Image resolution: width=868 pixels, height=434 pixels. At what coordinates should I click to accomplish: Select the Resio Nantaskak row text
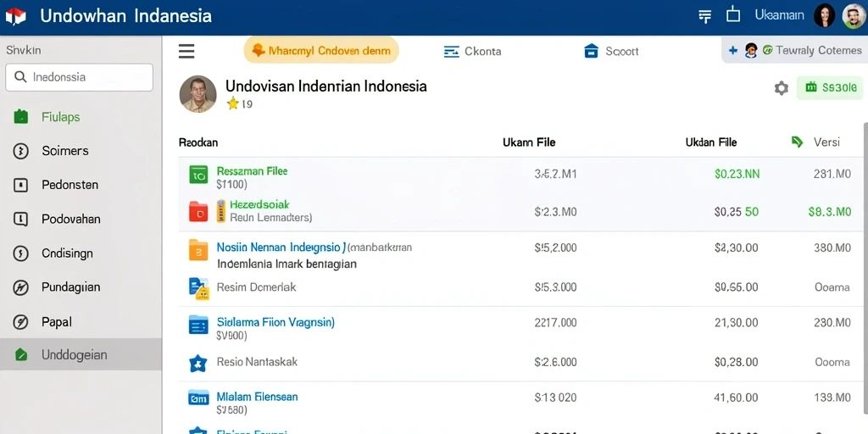(257, 362)
